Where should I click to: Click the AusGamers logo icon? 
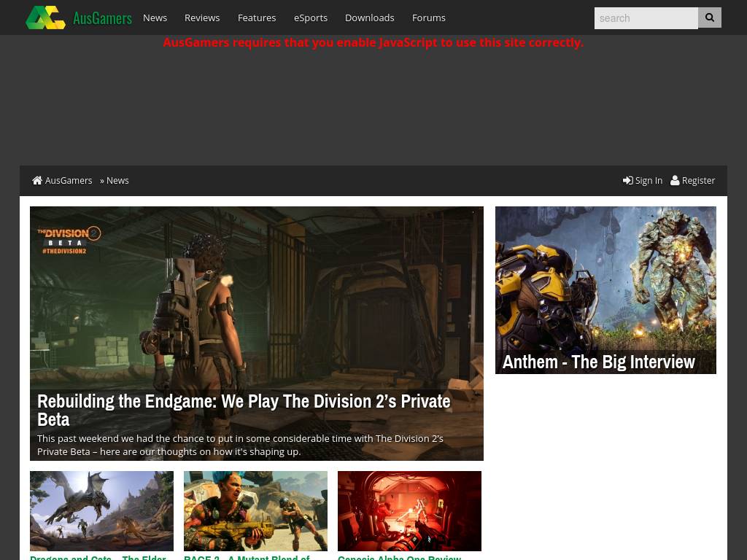coord(45,17)
